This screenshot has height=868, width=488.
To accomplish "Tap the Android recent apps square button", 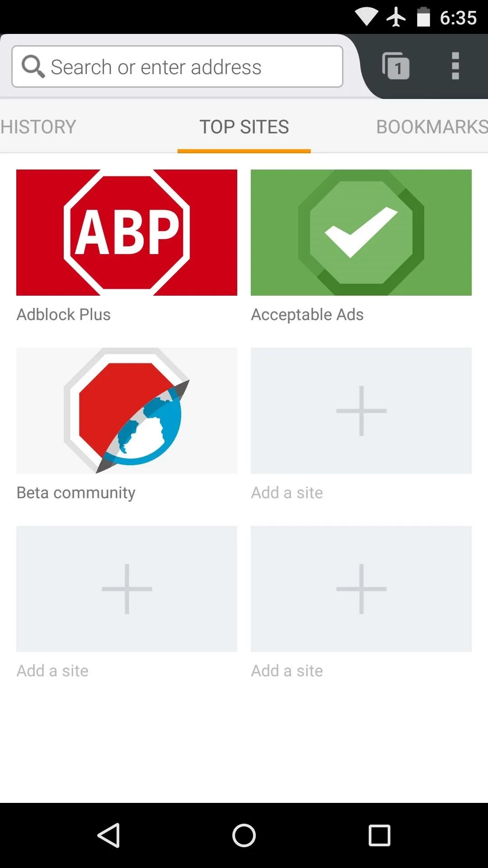I will [x=380, y=835].
